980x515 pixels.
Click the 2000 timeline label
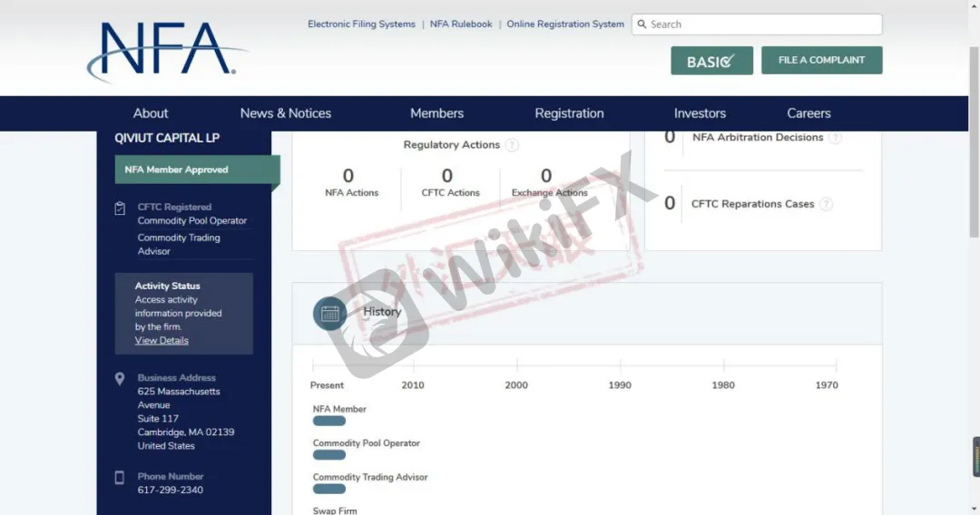(516, 385)
